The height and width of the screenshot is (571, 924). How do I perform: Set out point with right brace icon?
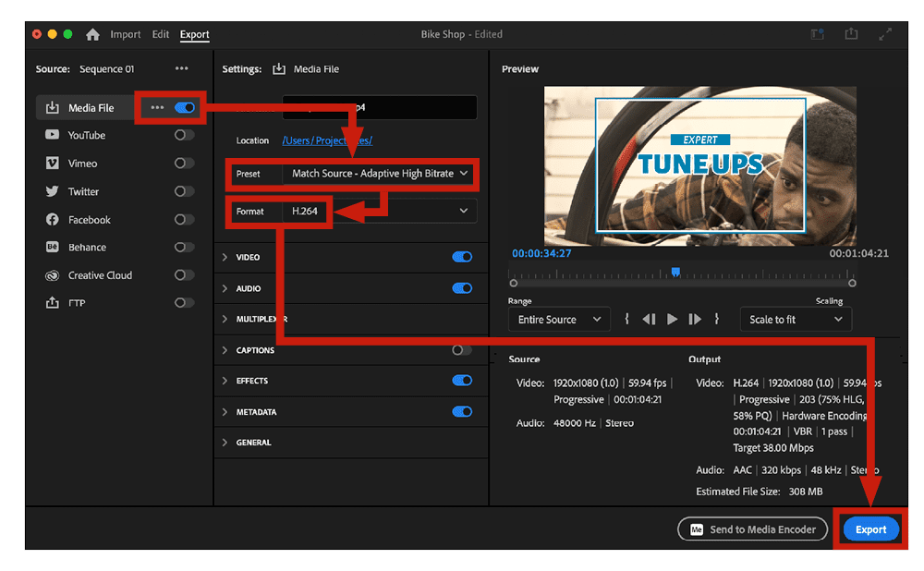point(717,319)
